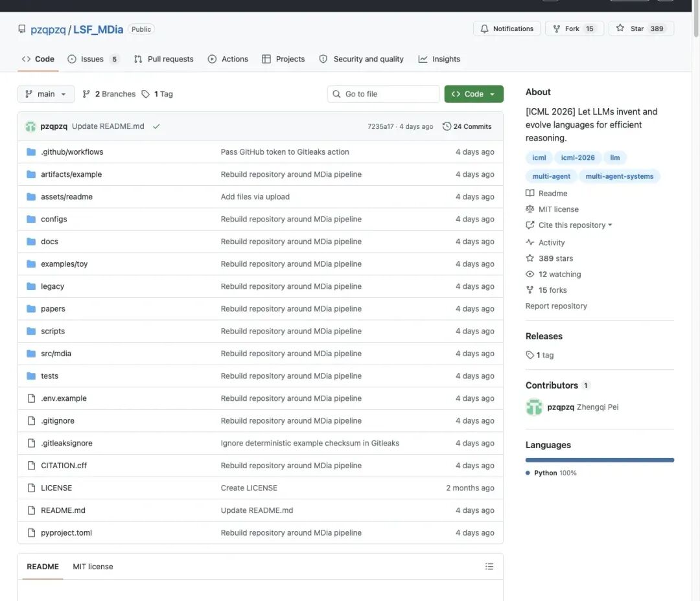This screenshot has width=700, height=601.
Task: Open the CITATION.cff file
Action: (x=64, y=466)
